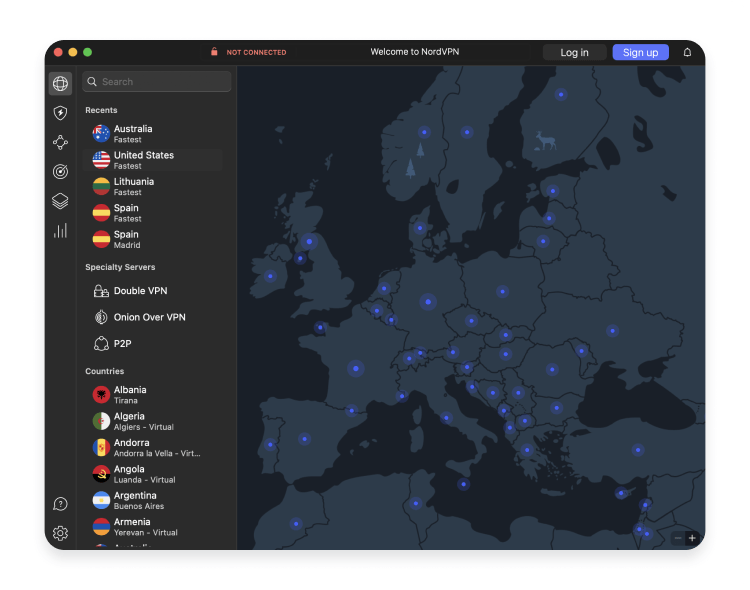Screen dimensions: 750x590
Task: Select Double VPN specialty server
Action: (140, 291)
